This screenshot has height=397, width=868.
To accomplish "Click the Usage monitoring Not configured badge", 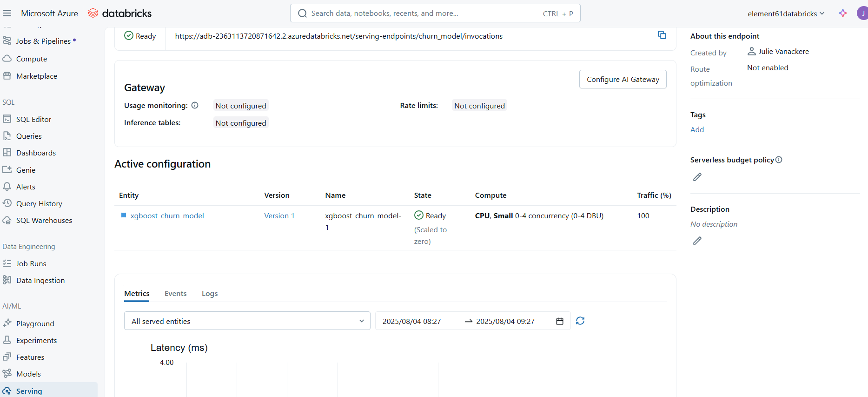I will tap(241, 106).
